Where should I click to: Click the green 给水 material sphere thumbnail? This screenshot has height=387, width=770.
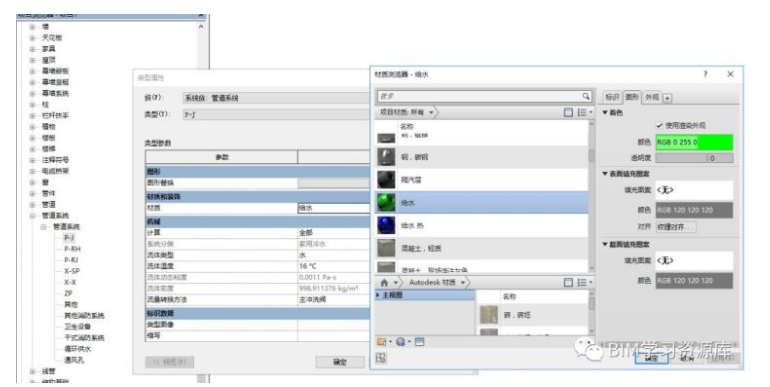(386, 202)
